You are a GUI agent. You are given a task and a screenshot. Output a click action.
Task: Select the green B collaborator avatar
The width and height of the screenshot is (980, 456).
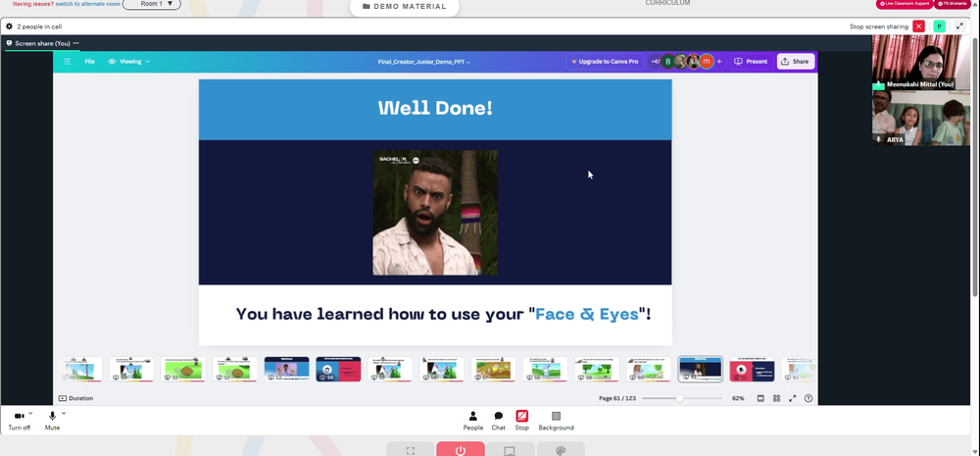coord(667,62)
